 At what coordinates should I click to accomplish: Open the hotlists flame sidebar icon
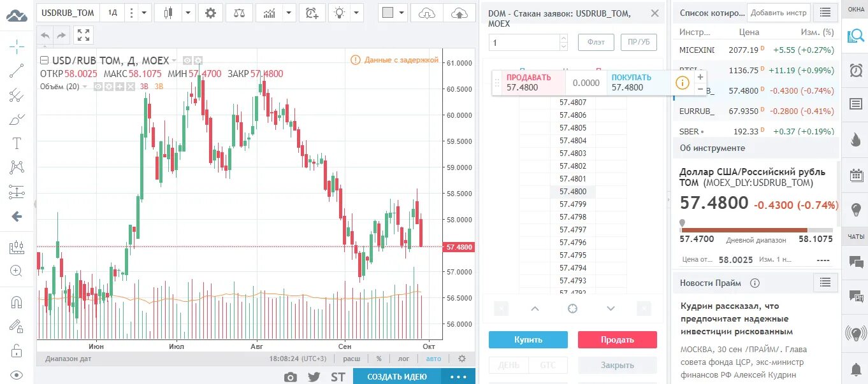(x=856, y=139)
